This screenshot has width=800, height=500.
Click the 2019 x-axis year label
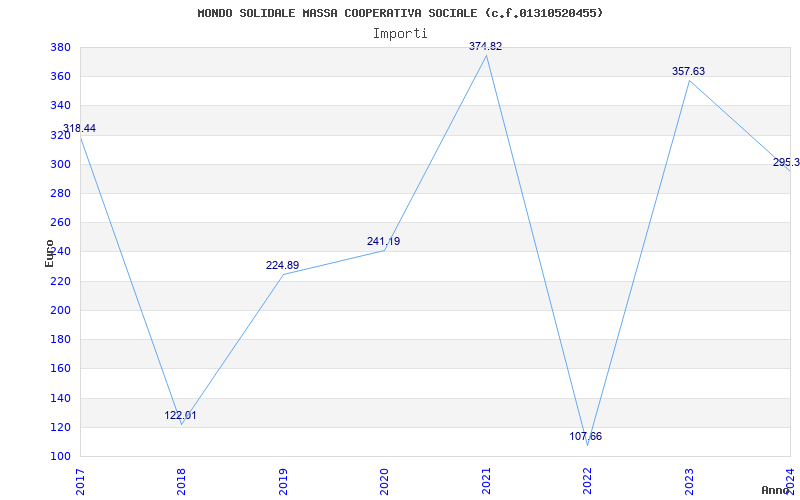coord(283,482)
